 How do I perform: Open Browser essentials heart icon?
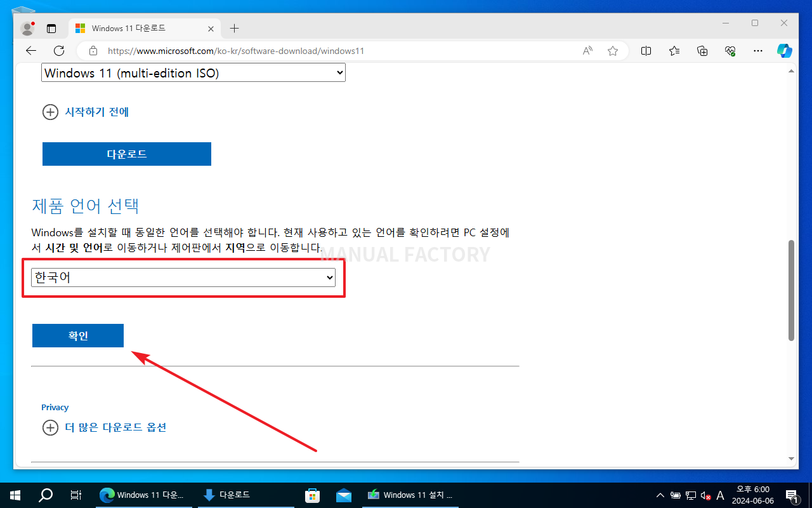tap(730, 51)
